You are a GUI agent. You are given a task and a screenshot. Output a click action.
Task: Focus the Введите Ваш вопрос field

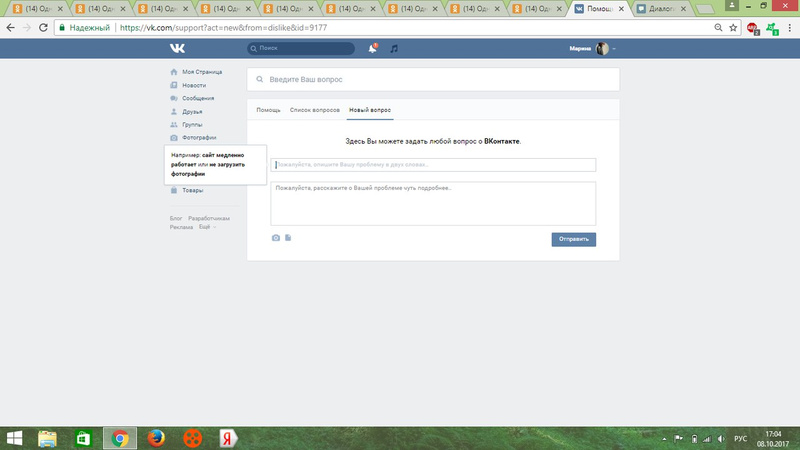tap(435, 79)
